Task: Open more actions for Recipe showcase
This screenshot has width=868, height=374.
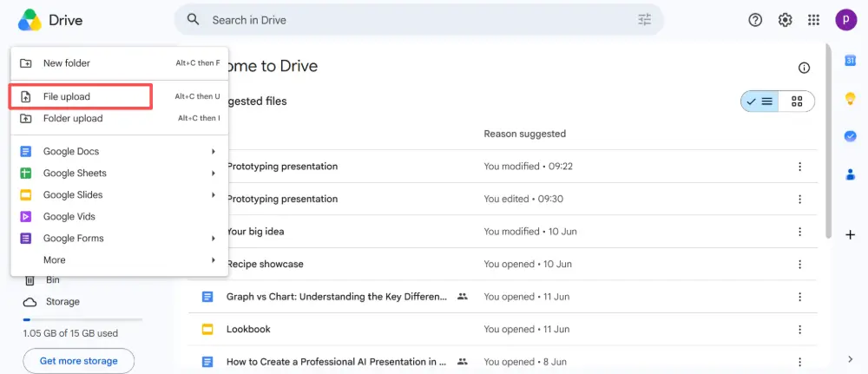Action: pos(799,265)
